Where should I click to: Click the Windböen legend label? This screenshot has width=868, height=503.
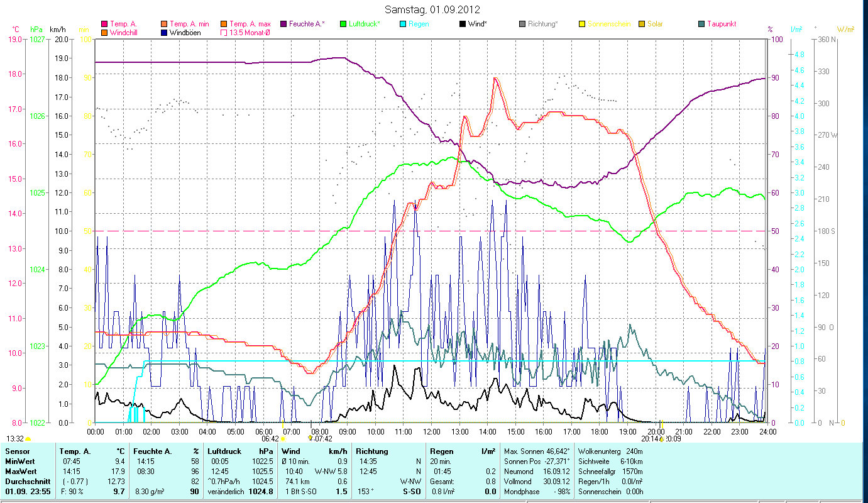point(185,32)
